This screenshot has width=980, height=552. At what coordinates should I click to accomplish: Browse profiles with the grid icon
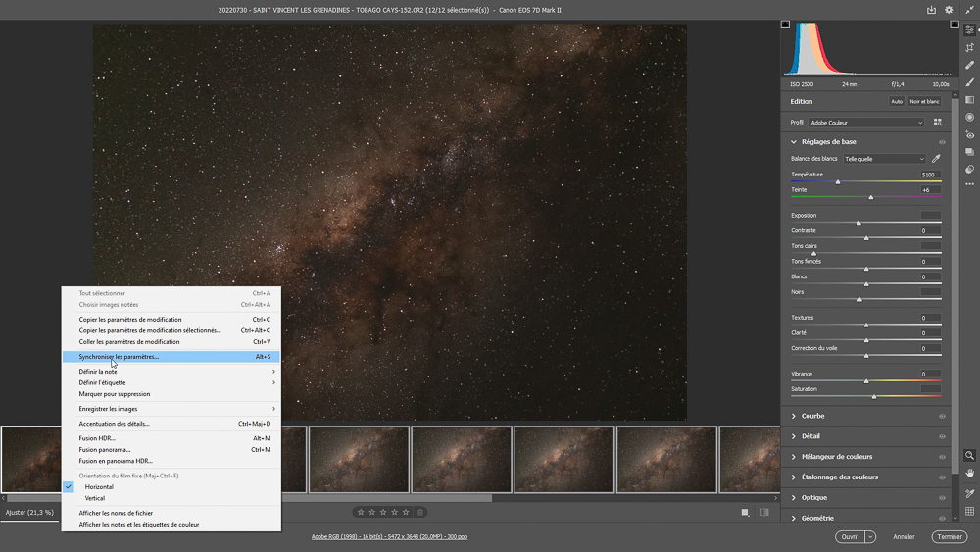coord(938,123)
